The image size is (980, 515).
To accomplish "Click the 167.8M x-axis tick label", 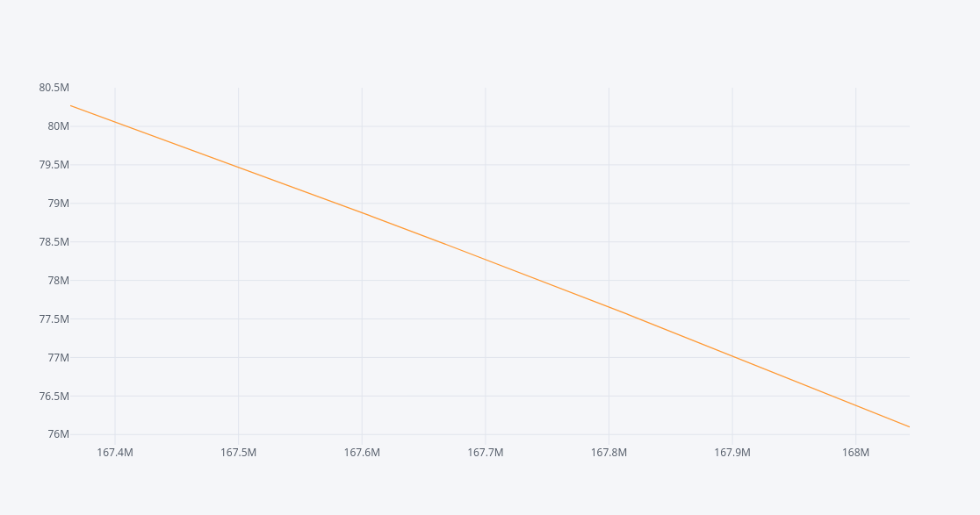I will coord(609,453).
